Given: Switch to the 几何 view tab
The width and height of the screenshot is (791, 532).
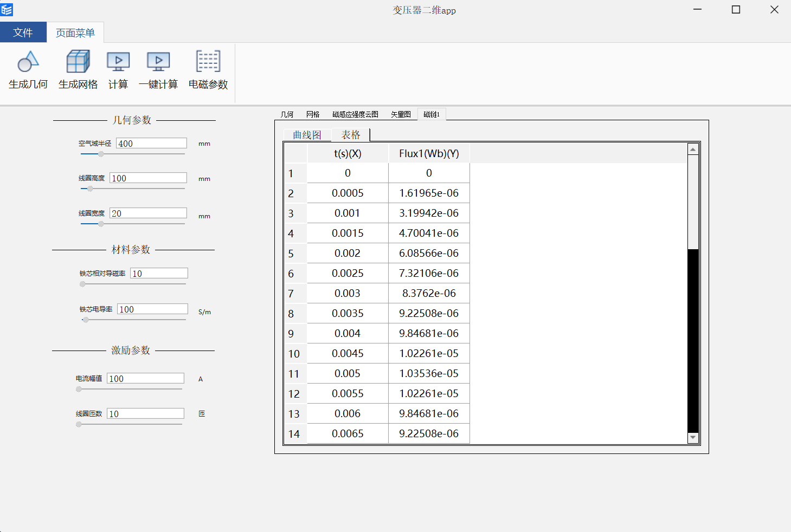Looking at the screenshot, I should point(287,114).
